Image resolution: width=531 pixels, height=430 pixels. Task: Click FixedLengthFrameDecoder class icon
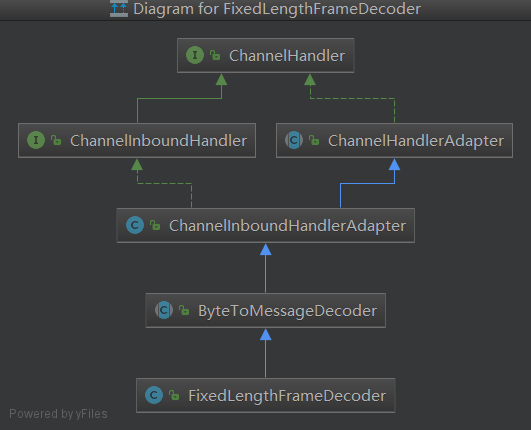click(x=154, y=395)
